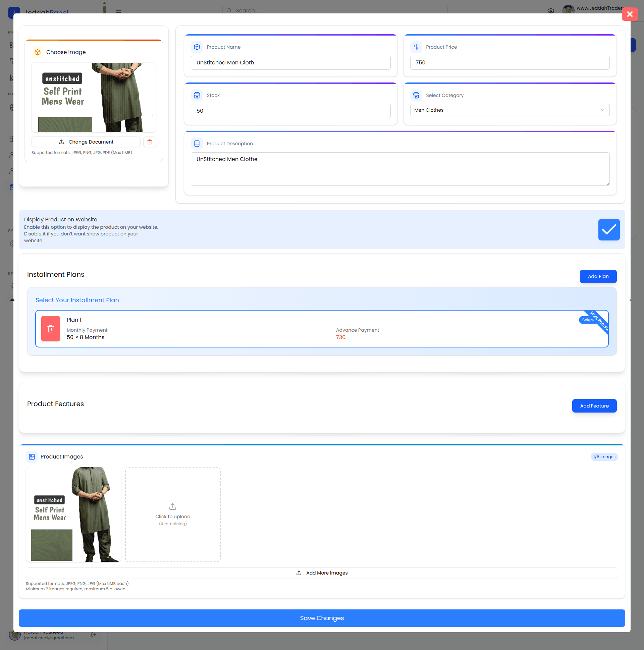Click into the Product Description textarea

[400, 169]
